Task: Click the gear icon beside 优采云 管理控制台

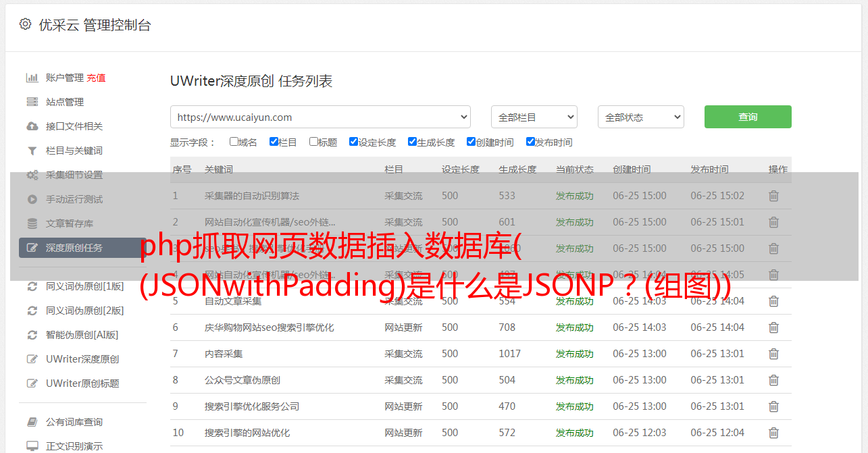Action: point(25,24)
